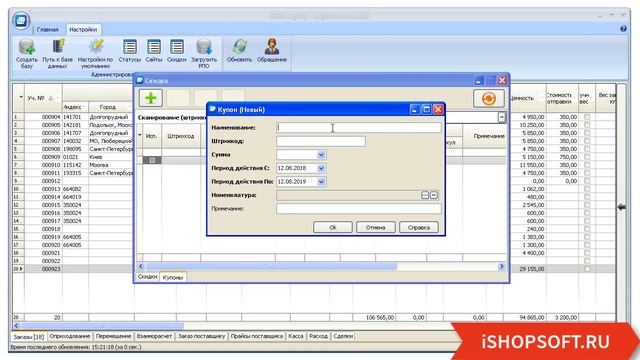Toggle the Исп. checkbox in coupon grid row
This screenshot has width=640, height=360.
tap(152, 160)
